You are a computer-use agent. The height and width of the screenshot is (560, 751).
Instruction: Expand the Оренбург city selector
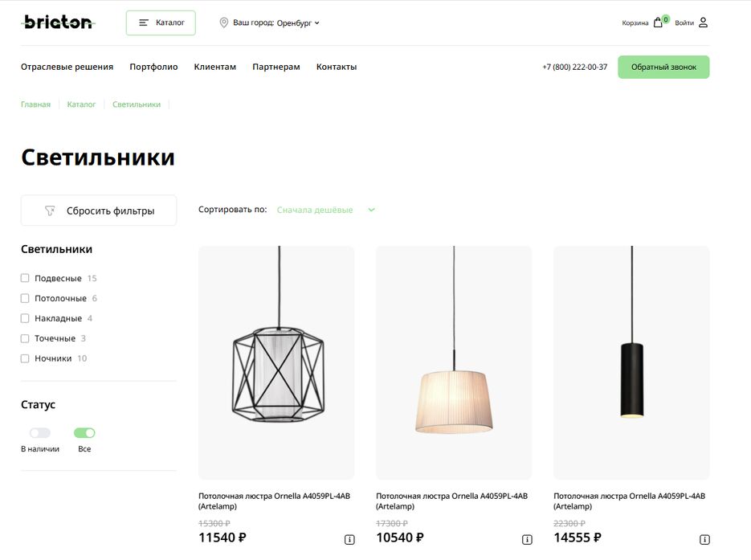pos(298,23)
